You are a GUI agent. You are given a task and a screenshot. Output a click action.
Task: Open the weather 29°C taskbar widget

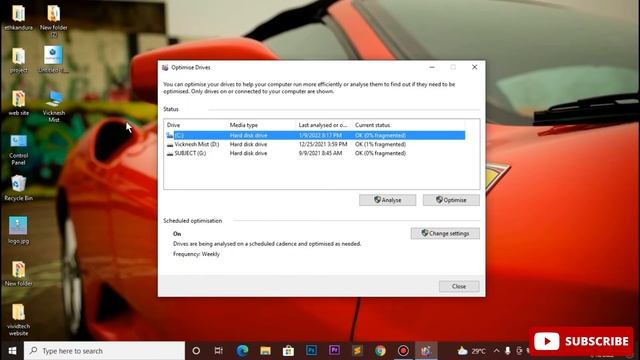click(x=471, y=351)
